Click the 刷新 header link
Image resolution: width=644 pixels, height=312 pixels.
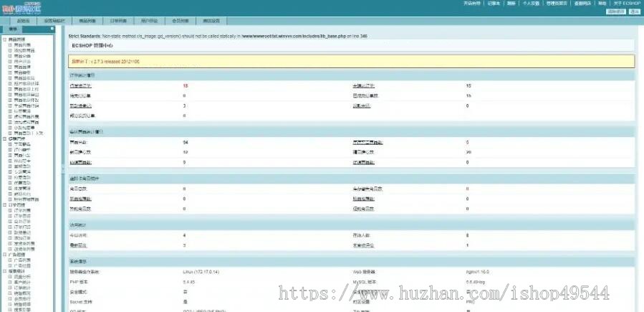(511, 4)
